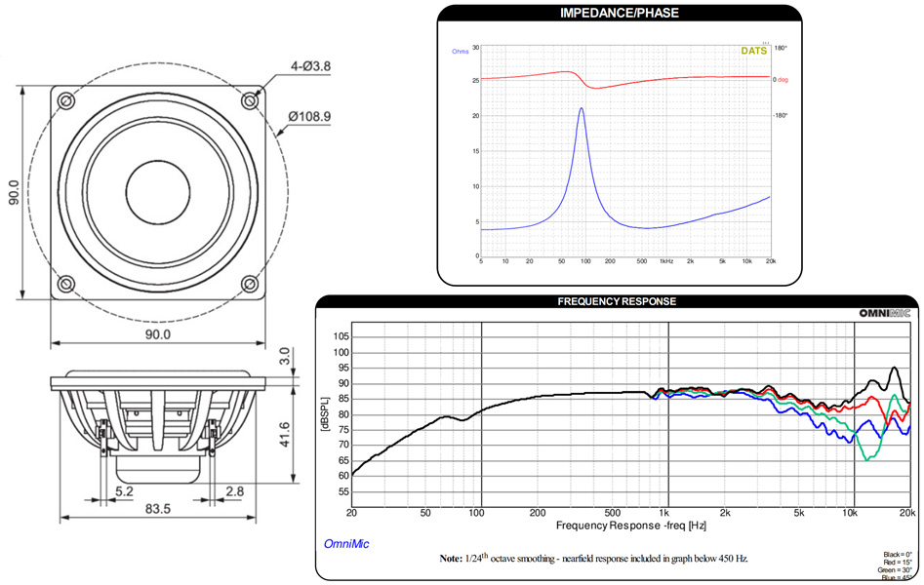
Task: Click the 83.5 basket width dimension
Action: point(157,509)
